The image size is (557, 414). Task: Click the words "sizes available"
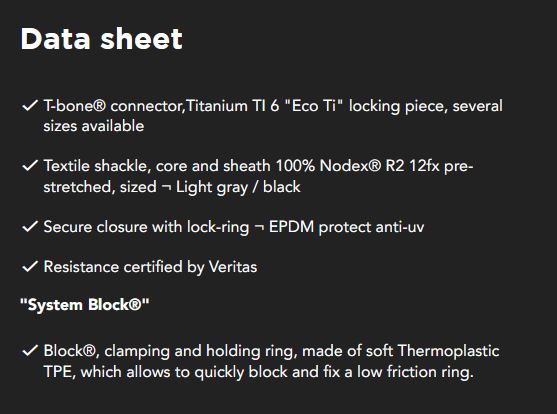point(94,126)
